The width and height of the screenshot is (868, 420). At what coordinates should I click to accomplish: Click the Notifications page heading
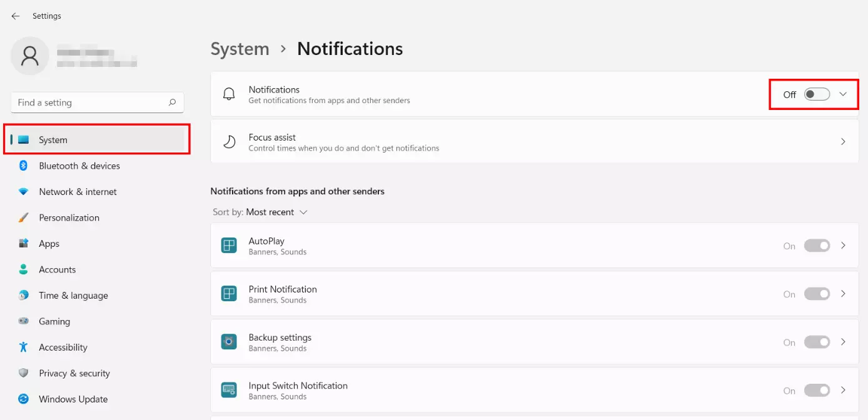pos(350,49)
